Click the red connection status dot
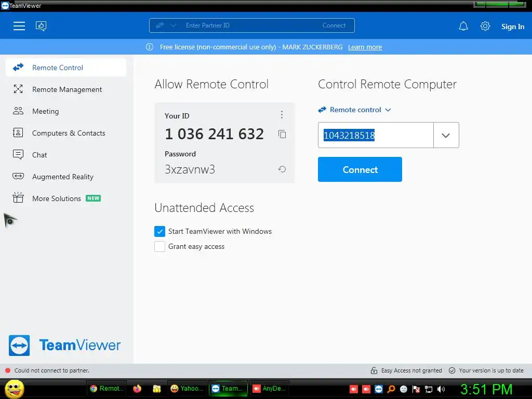The height and width of the screenshot is (399, 532). click(8, 370)
